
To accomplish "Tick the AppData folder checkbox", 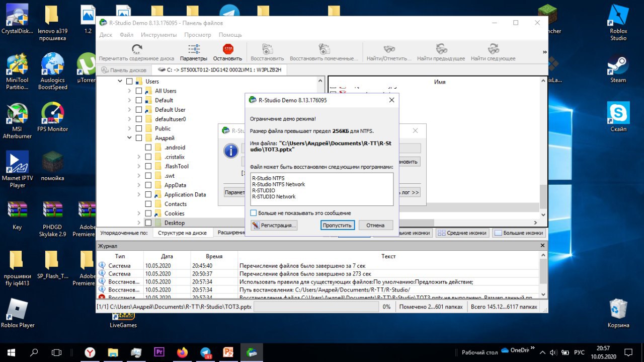I will click(x=148, y=185).
